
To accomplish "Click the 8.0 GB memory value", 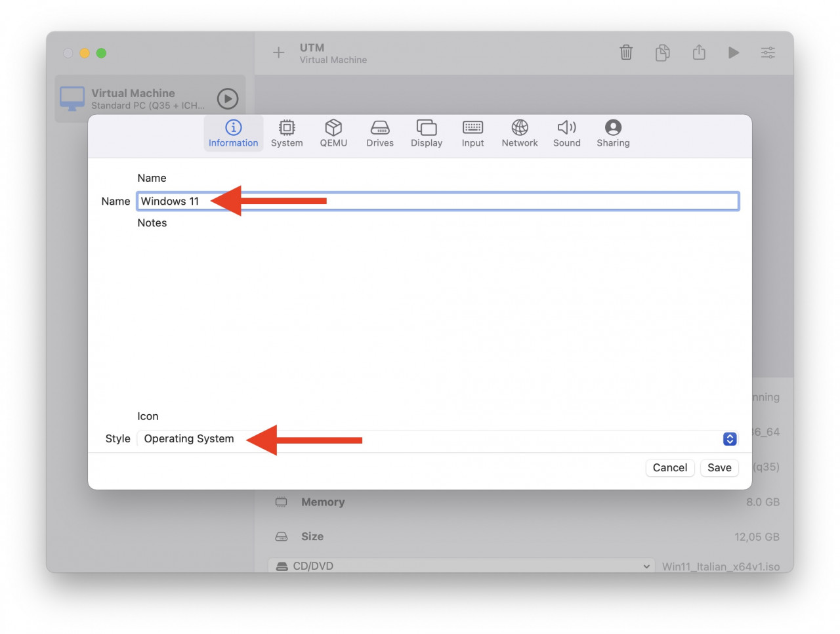I will 763,502.
